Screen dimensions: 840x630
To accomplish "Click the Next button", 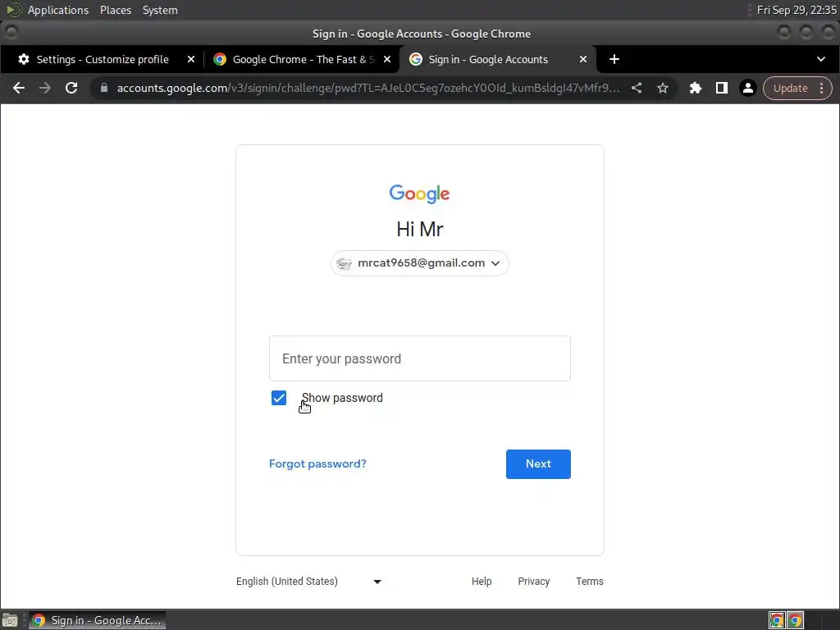I will click(x=538, y=464).
